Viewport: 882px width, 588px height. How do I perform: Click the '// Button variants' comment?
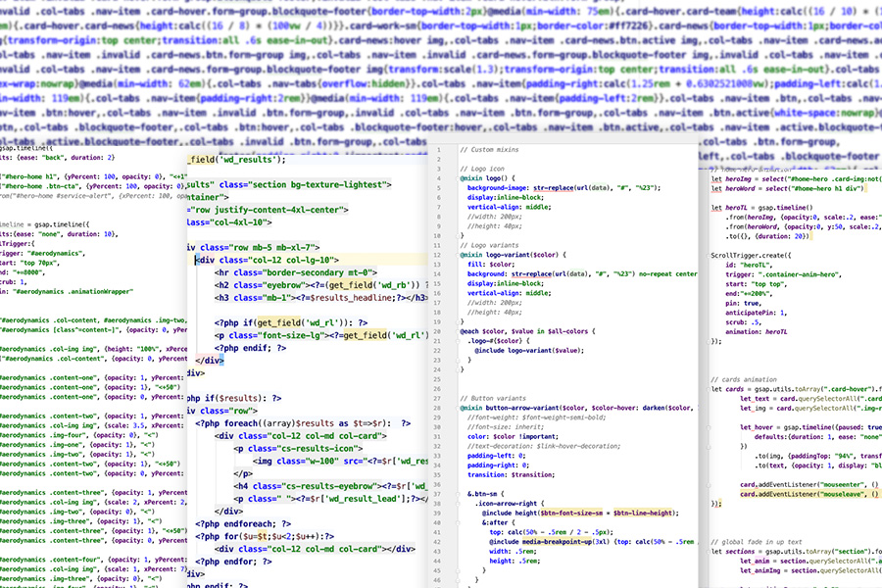click(x=493, y=399)
